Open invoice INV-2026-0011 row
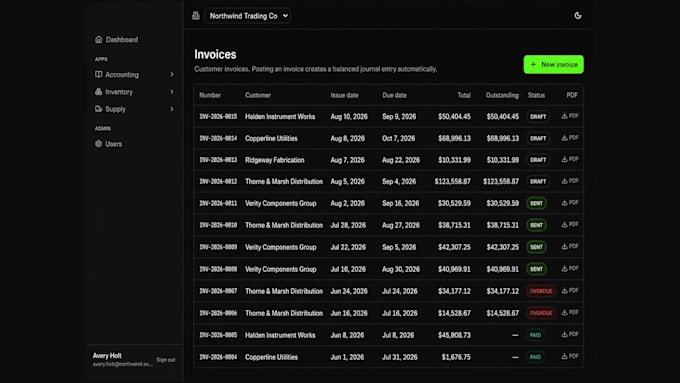 (x=388, y=203)
